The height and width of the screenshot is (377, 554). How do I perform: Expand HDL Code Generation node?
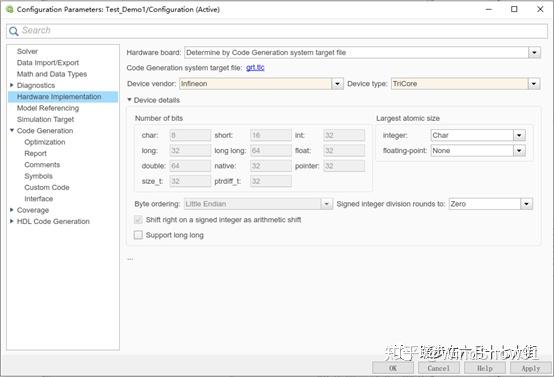click(x=12, y=221)
